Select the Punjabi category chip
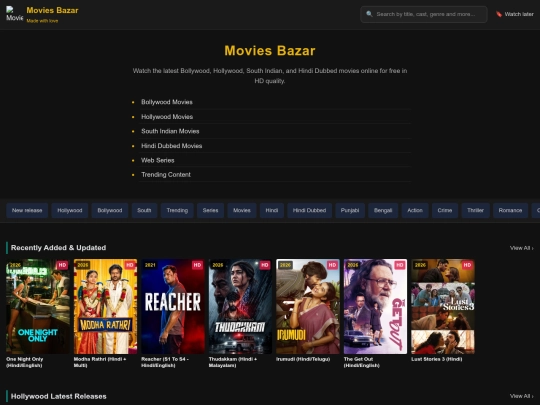 point(350,210)
